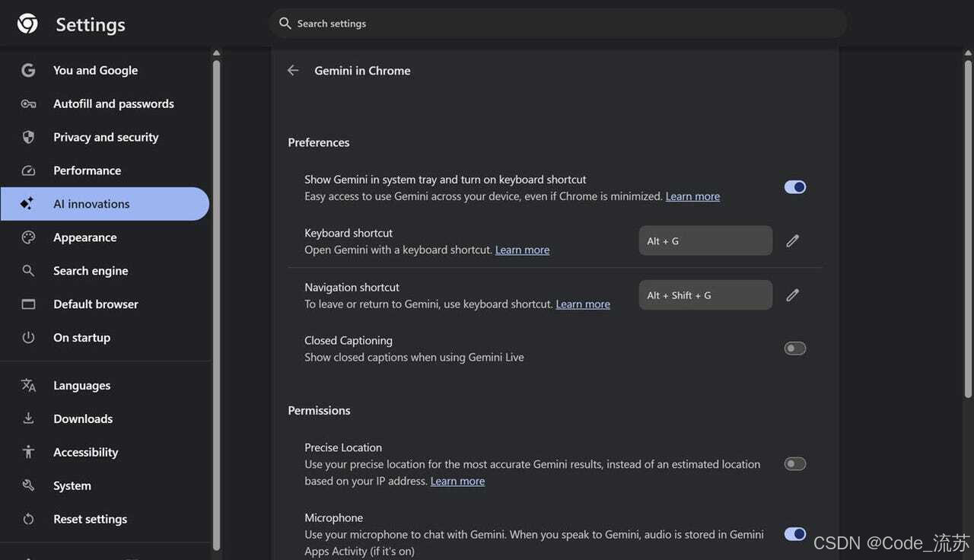Click the Search settings input field
974x560 pixels.
coord(558,24)
